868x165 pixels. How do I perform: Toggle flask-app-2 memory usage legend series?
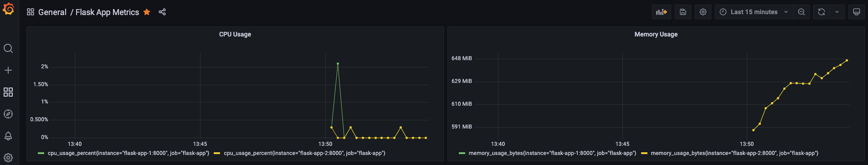(x=734, y=153)
